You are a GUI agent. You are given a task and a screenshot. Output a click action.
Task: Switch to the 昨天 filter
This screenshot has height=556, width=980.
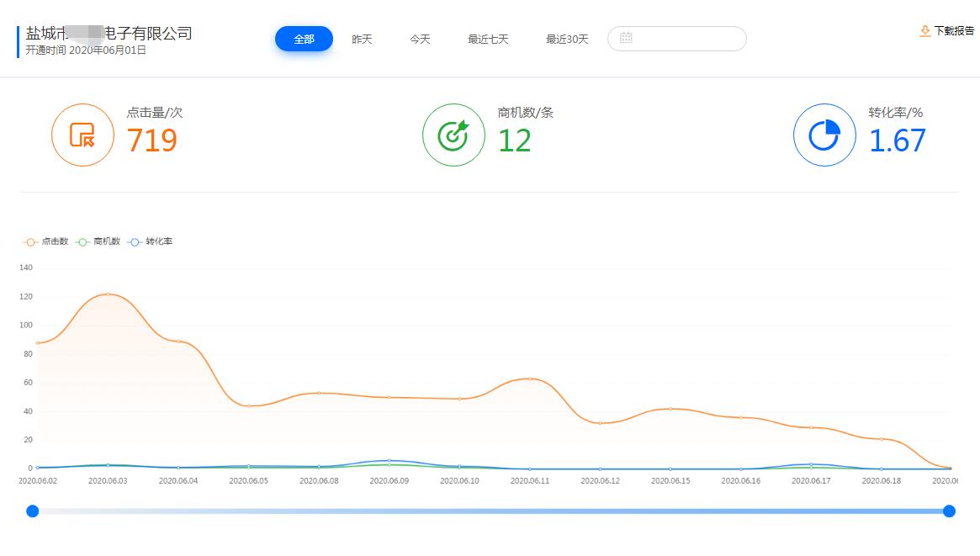362,39
